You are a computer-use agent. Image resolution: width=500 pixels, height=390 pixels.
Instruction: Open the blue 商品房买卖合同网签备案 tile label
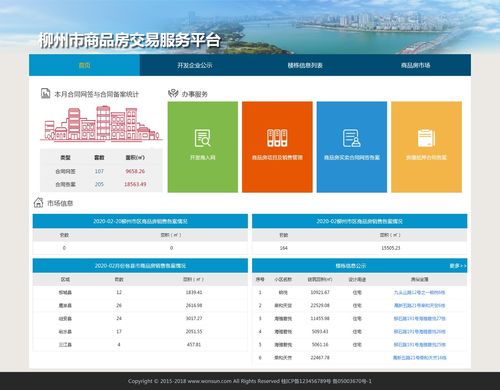coord(352,157)
